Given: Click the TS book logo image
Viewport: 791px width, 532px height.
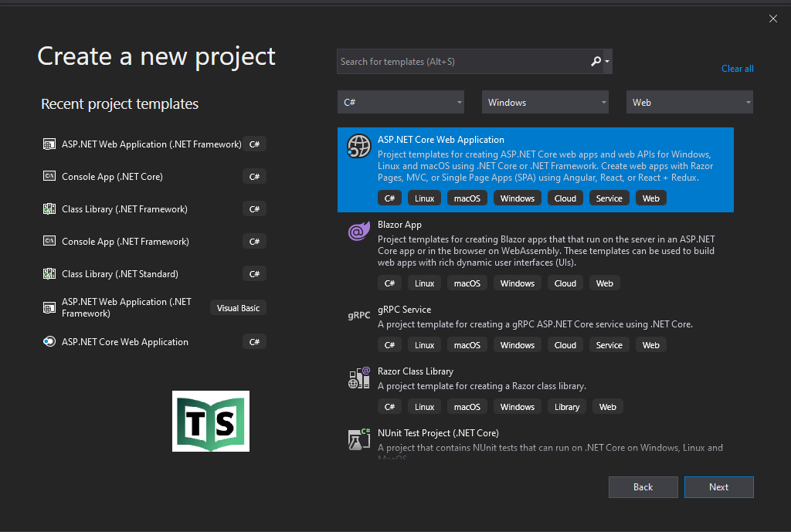Looking at the screenshot, I should pos(210,421).
